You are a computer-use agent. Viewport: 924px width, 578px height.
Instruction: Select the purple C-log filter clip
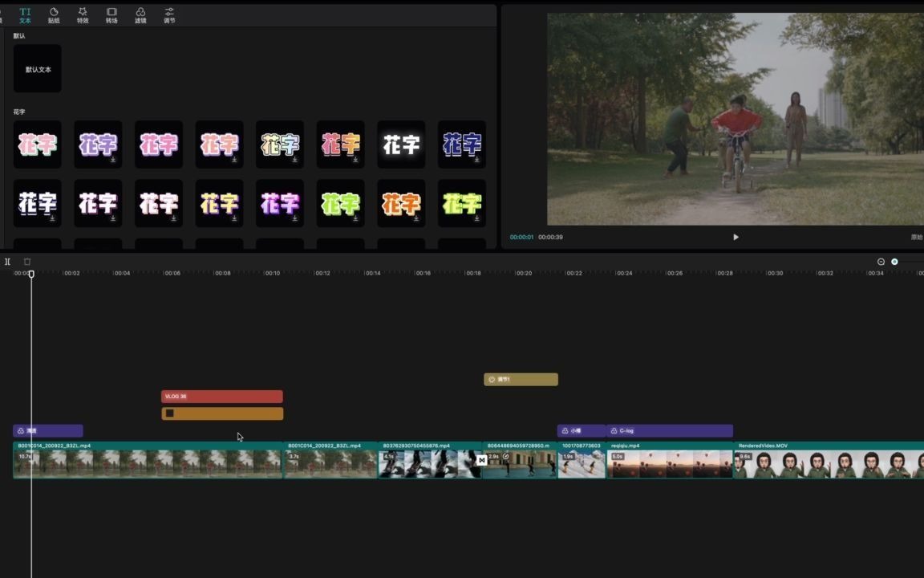tap(670, 431)
